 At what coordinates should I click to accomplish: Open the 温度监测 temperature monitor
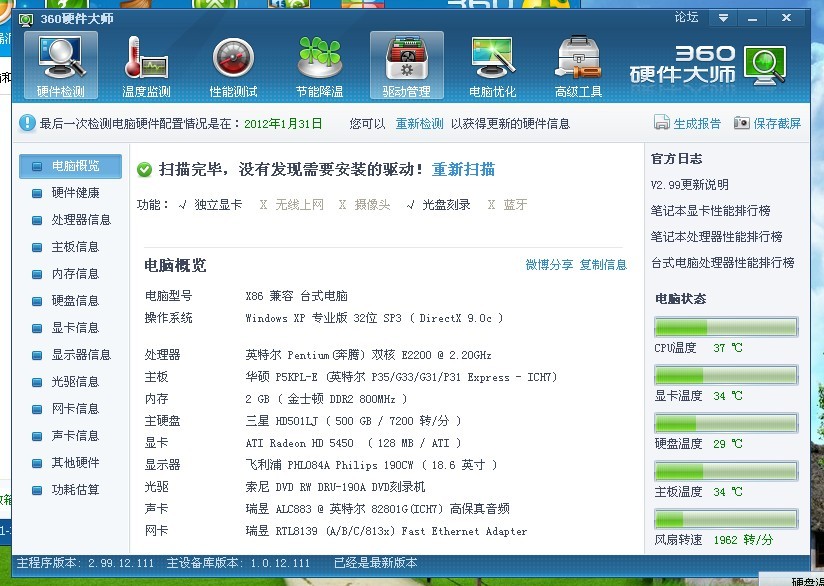pos(146,65)
